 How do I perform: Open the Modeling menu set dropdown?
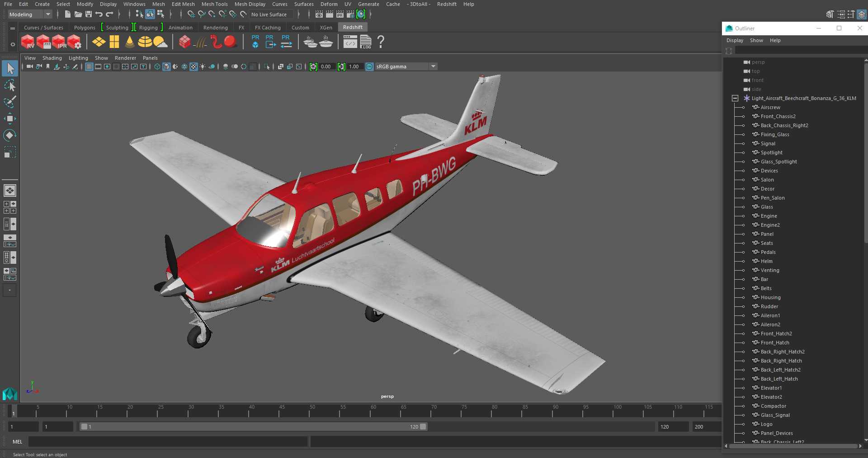point(30,14)
